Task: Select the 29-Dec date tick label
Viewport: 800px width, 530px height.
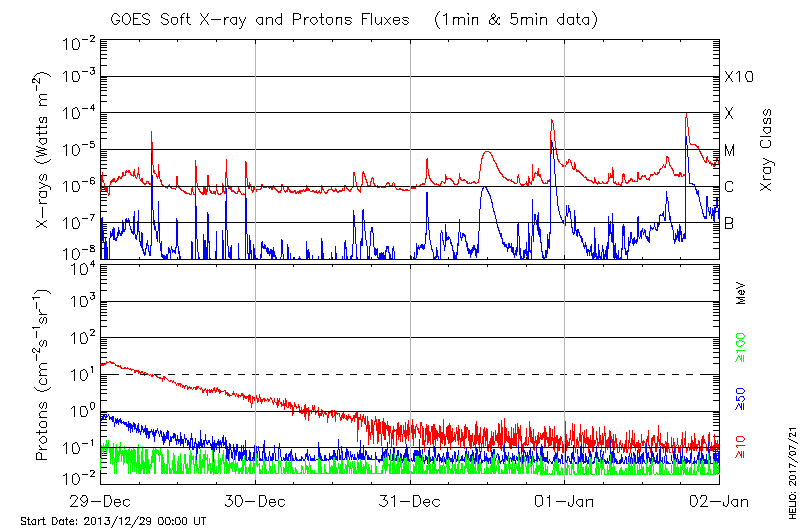Action: [x=100, y=501]
